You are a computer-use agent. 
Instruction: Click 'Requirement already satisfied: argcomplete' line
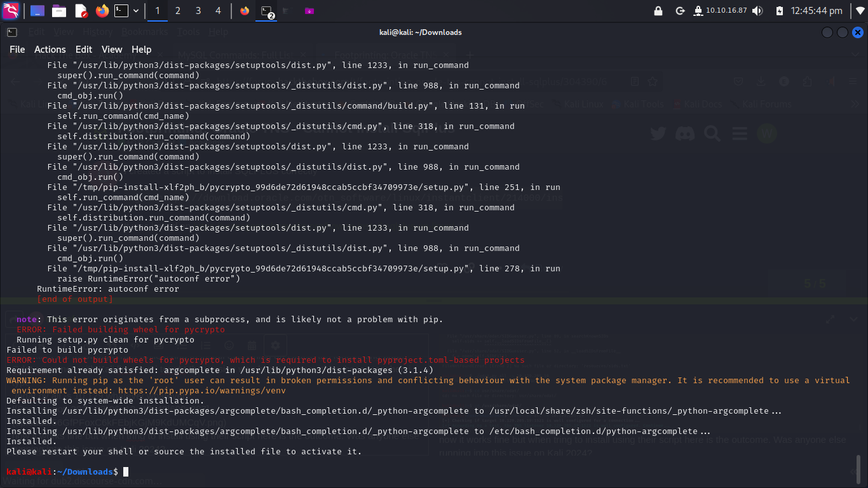220,370
